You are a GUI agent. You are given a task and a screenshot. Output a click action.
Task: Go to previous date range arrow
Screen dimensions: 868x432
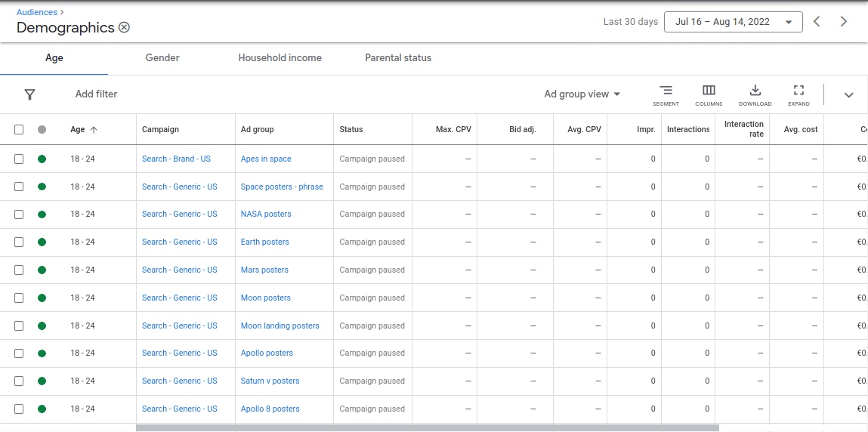[x=817, y=22]
